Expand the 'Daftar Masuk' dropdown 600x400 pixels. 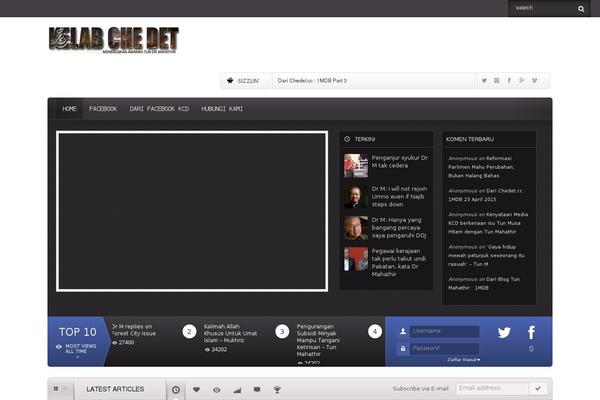(463, 360)
